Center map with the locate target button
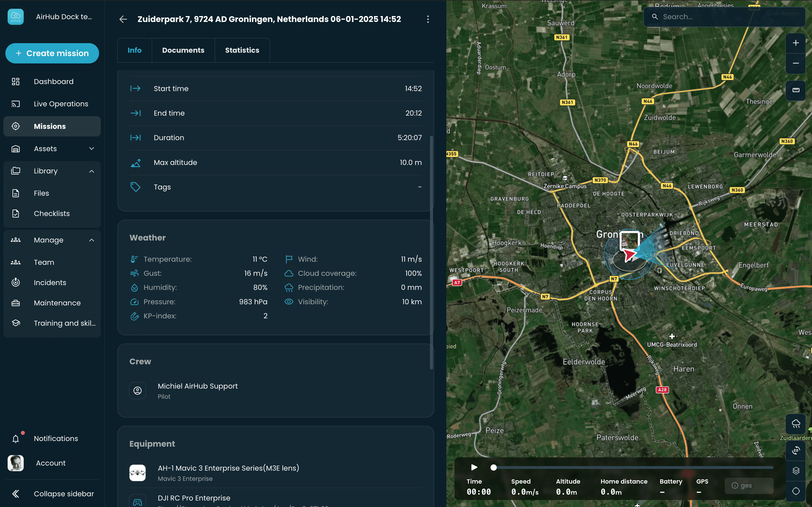812x507 pixels. pyautogui.click(x=796, y=491)
